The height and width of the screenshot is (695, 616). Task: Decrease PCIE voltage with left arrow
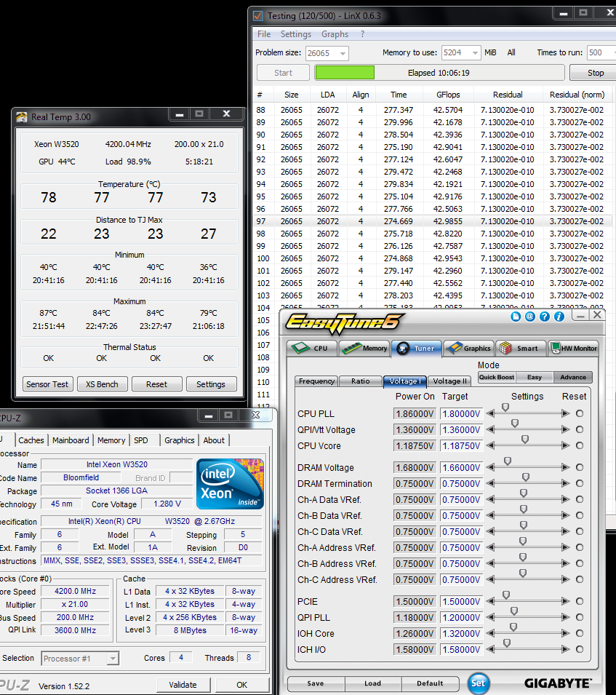490,601
